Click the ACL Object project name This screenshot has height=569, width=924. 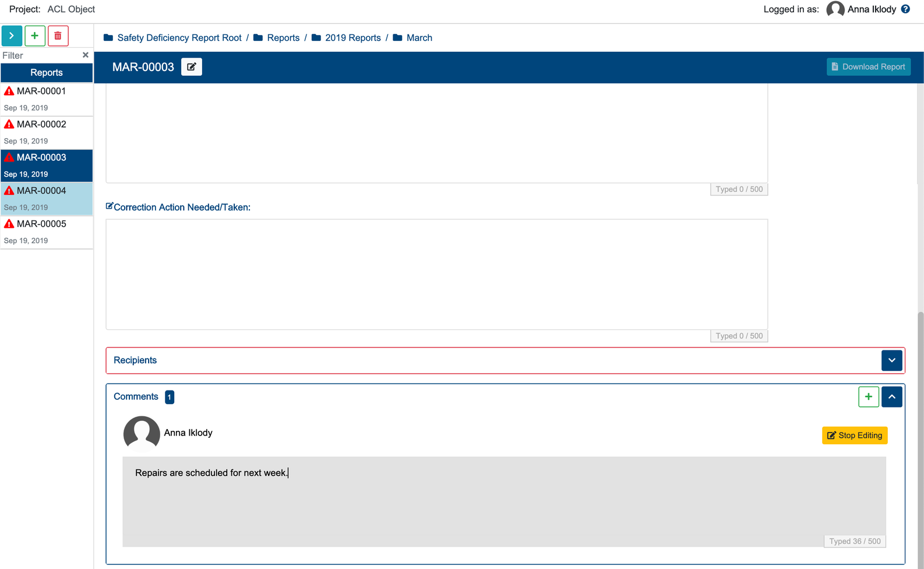click(x=71, y=9)
